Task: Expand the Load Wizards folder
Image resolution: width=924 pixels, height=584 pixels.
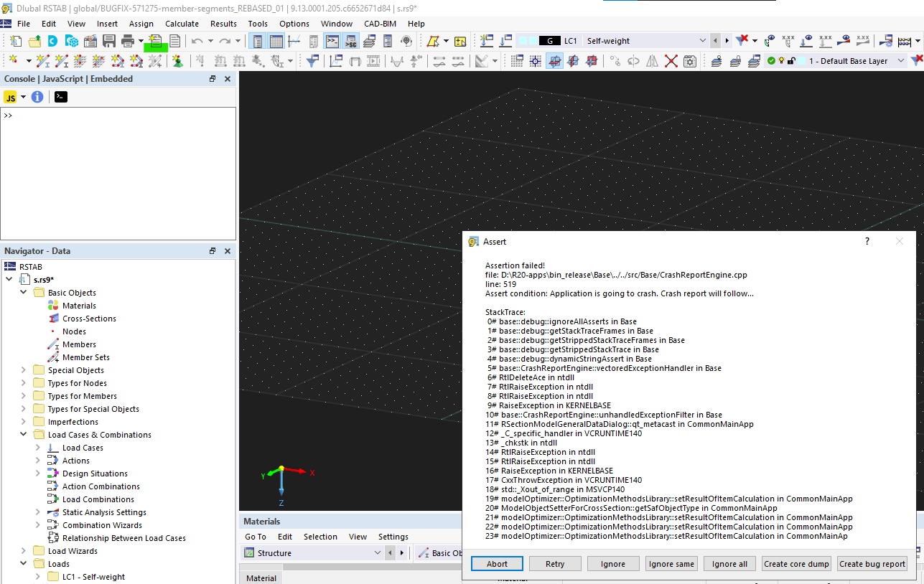Action: (23, 551)
